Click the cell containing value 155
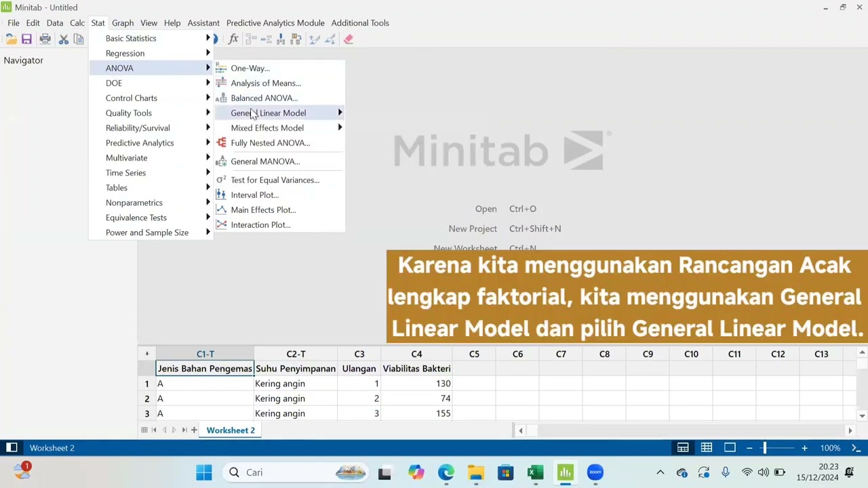The width and height of the screenshot is (868, 488). pos(416,413)
